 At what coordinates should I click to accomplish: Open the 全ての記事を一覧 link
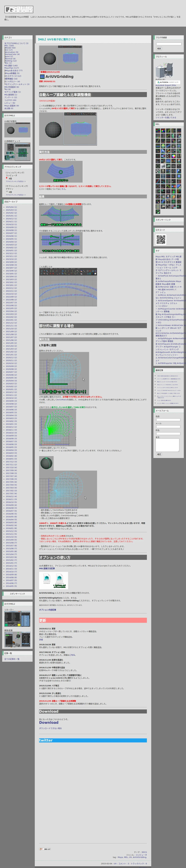[12, 659]
